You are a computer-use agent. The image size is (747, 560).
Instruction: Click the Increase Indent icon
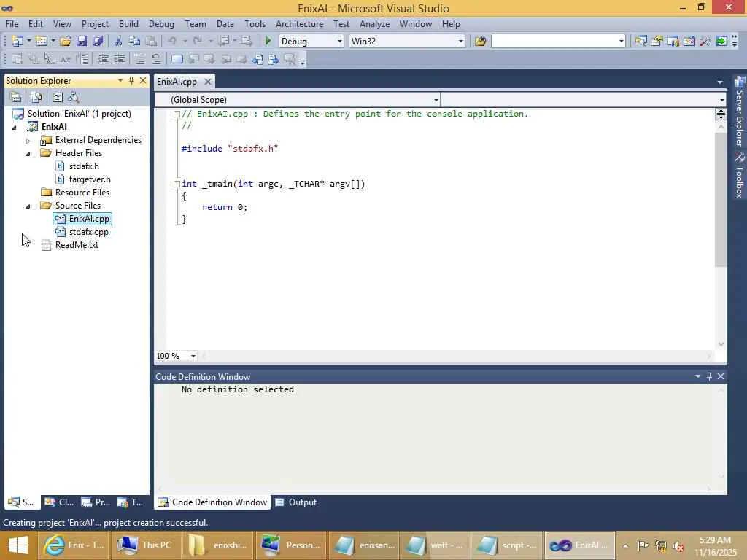(x=119, y=60)
